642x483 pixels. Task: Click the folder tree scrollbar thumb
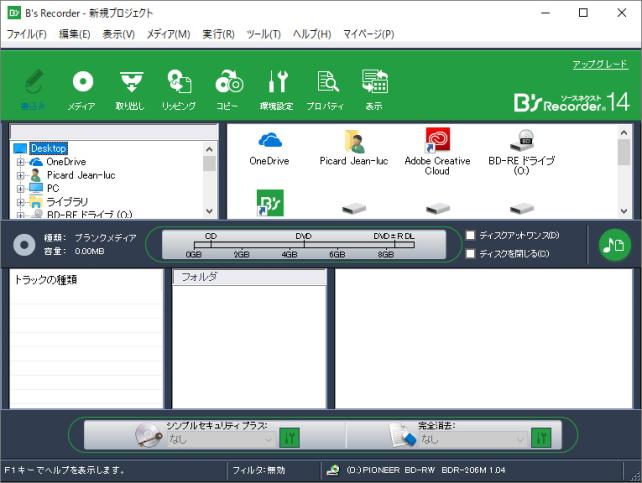pyautogui.click(x=209, y=163)
